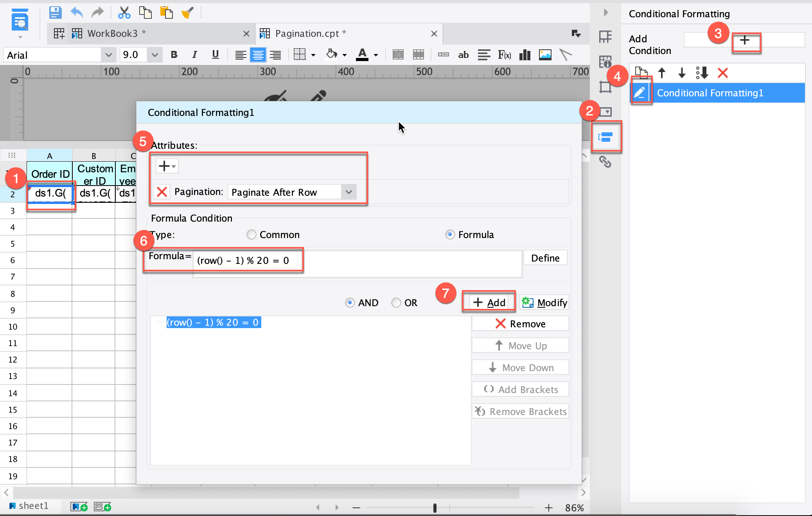Open the Paginate After Row dropdown
The image size is (812, 516).
[348, 192]
